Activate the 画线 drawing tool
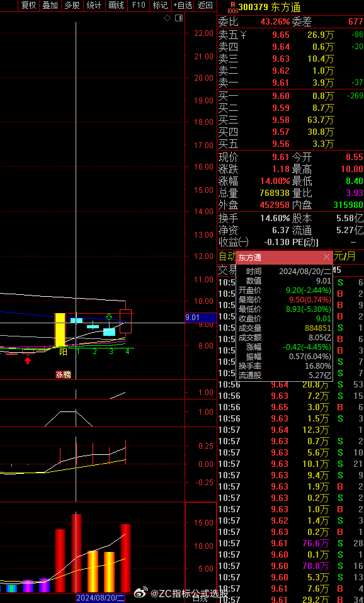Viewport: 364px width, 603px height. 116,5
